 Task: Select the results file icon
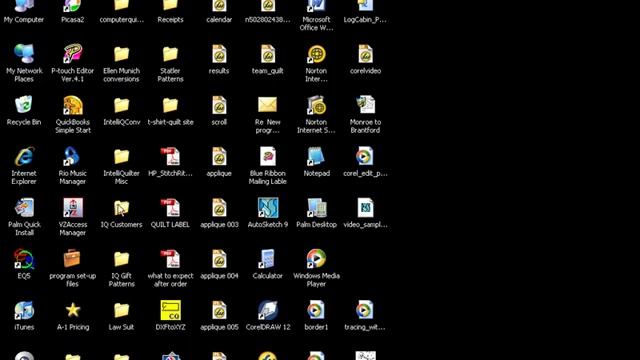pyautogui.click(x=219, y=54)
